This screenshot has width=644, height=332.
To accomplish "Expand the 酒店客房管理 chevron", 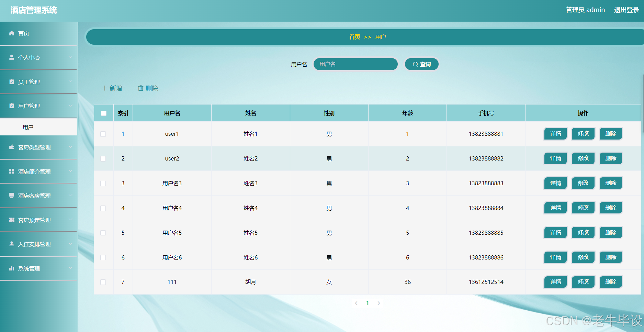I will pos(70,195).
